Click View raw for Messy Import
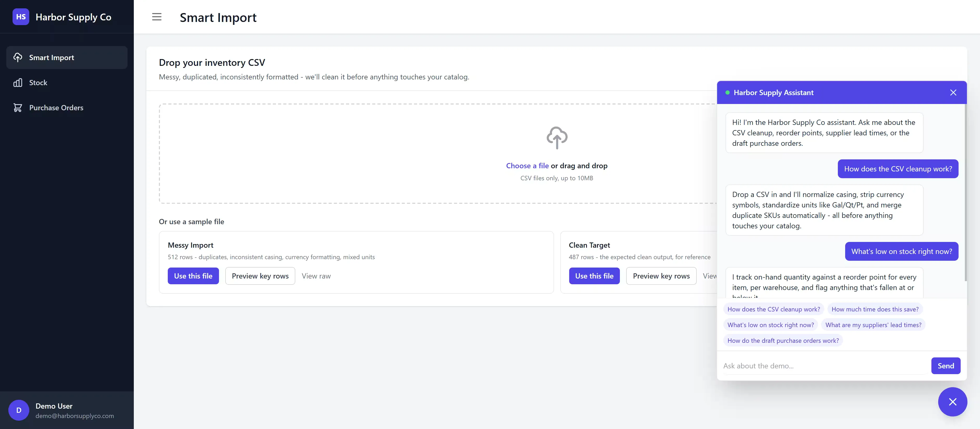This screenshot has height=429, width=980. pyautogui.click(x=316, y=276)
